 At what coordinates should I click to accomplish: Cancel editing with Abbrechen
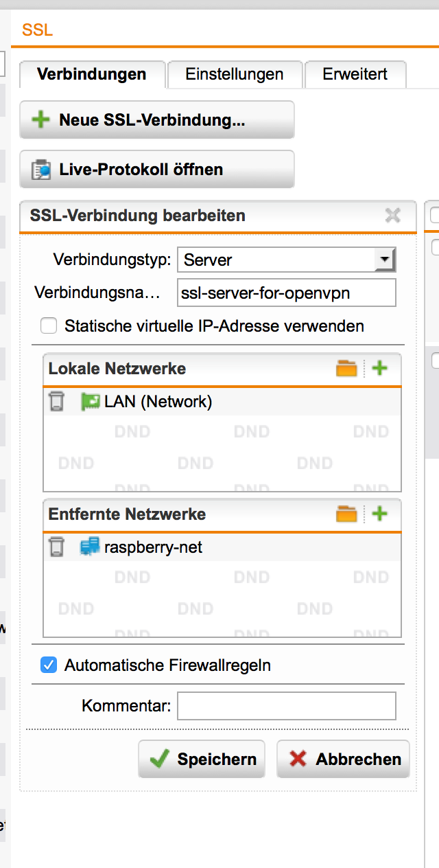point(343,759)
